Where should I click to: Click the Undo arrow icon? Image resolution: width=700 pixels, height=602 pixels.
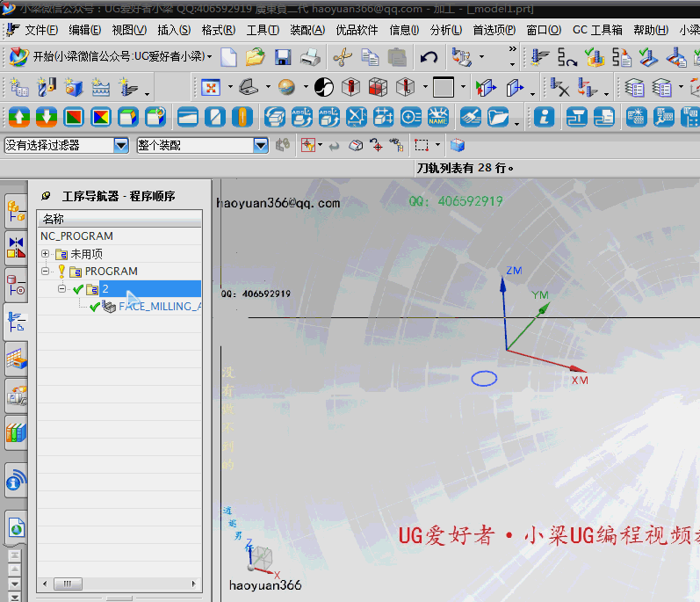pyautogui.click(x=429, y=58)
